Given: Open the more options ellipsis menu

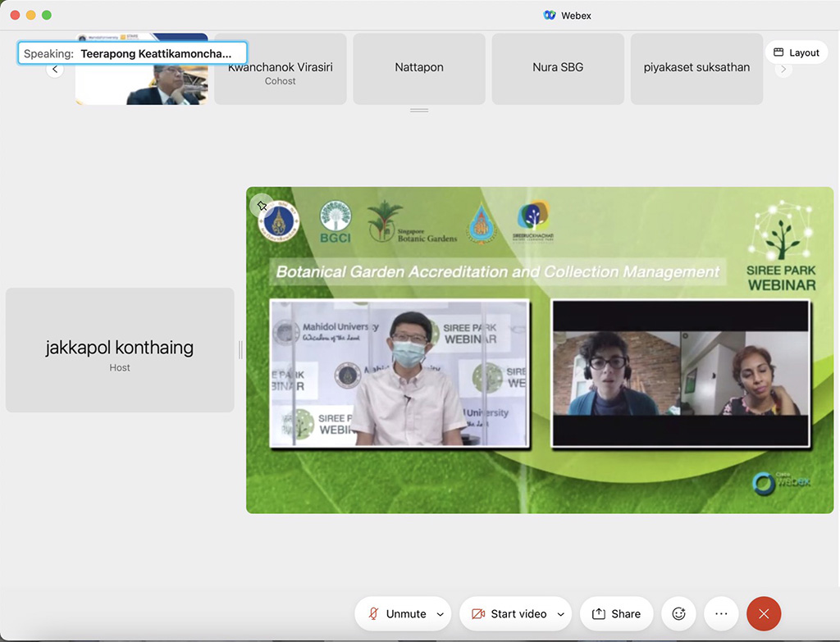Looking at the screenshot, I should (721, 613).
